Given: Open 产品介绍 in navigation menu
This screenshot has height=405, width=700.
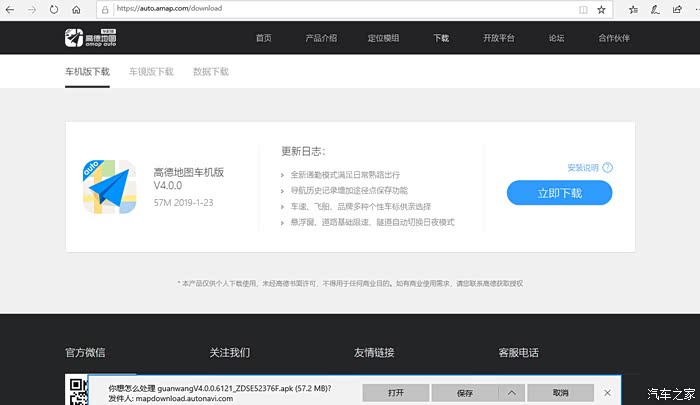Looking at the screenshot, I should [x=321, y=38].
